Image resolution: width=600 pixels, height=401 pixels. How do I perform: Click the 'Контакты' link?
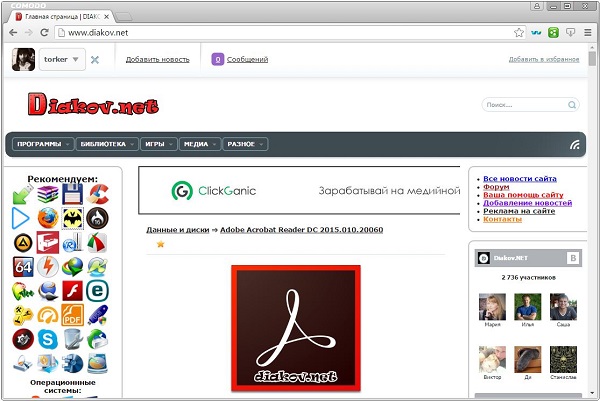[x=502, y=219]
